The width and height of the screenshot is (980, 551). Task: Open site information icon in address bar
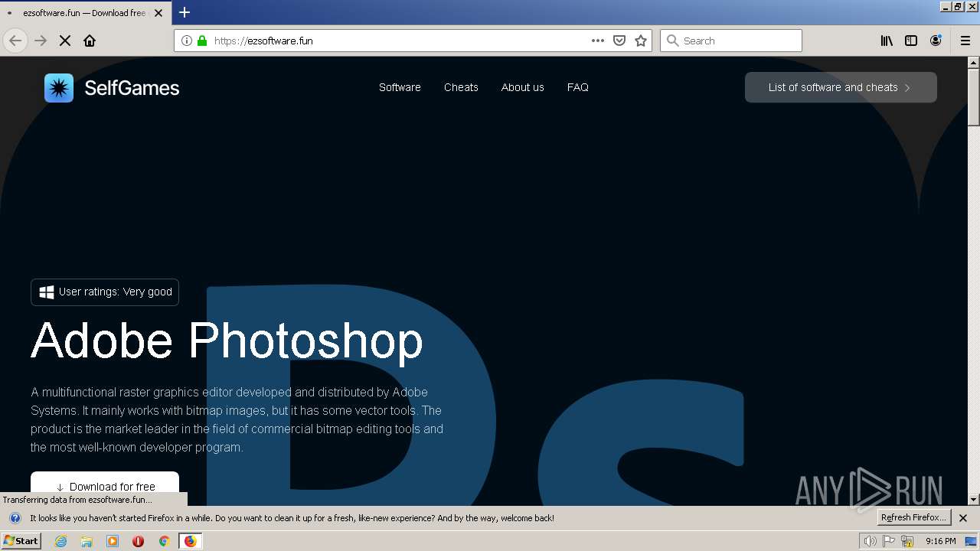pyautogui.click(x=187, y=41)
